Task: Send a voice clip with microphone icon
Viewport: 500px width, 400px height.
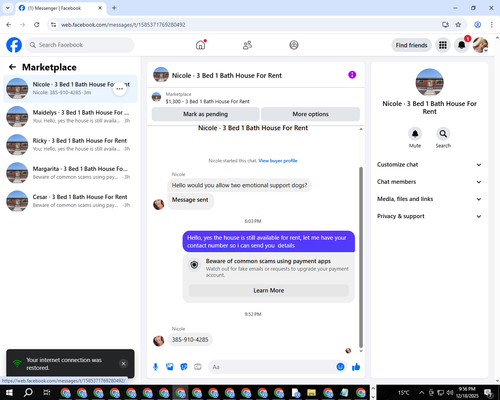Action: [x=155, y=367]
